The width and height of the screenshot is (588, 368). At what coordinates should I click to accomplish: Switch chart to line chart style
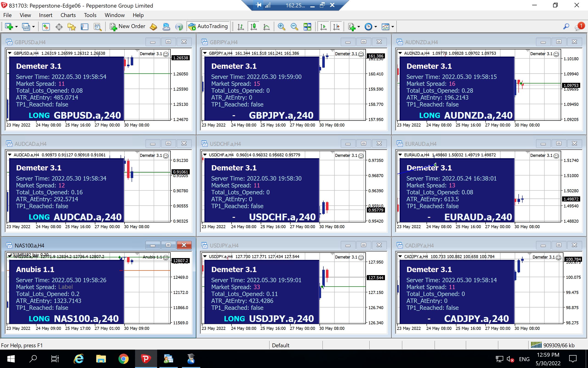tap(266, 26)
